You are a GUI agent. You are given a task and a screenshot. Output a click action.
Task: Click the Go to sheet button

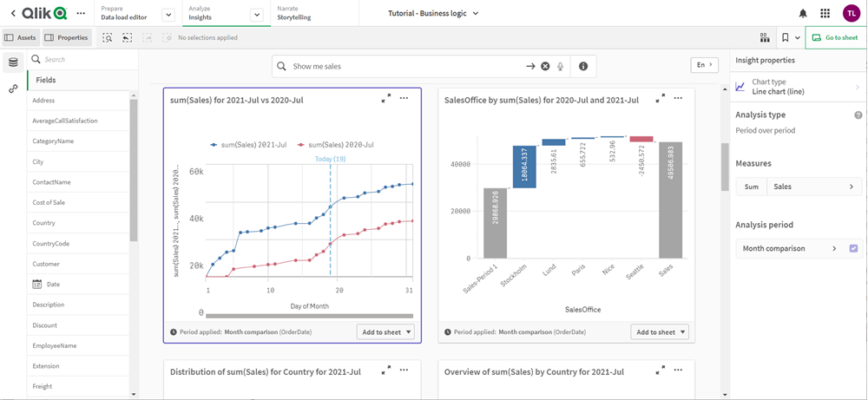(x=835, y=38)
